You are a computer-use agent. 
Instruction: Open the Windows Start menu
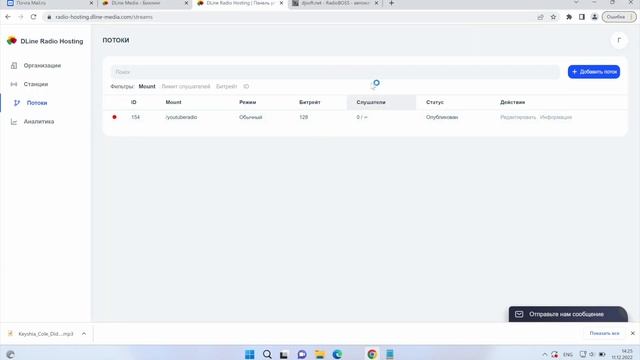click(x=249, y=354)
